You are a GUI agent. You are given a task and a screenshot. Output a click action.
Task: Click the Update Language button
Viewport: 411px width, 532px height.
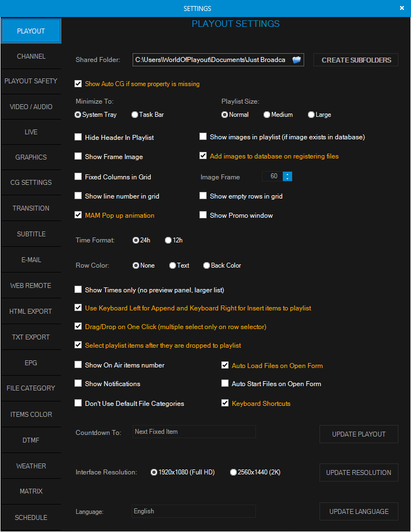(x=358, y=512)
